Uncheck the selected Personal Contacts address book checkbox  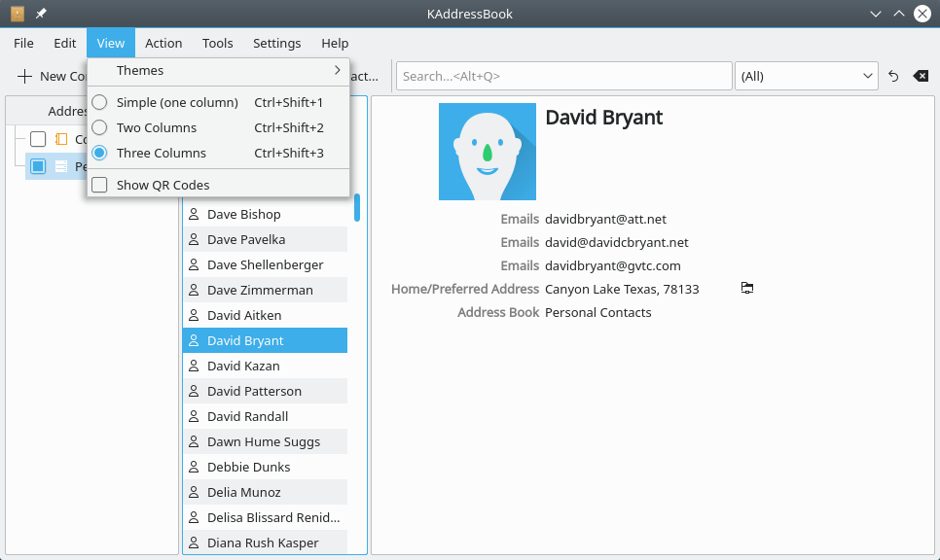(38, 166)
